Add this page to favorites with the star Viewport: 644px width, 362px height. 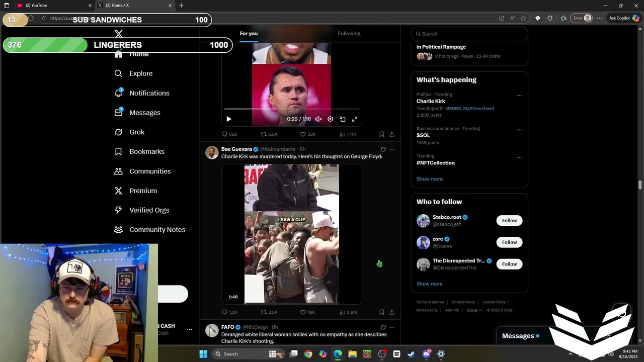point(523,18)
